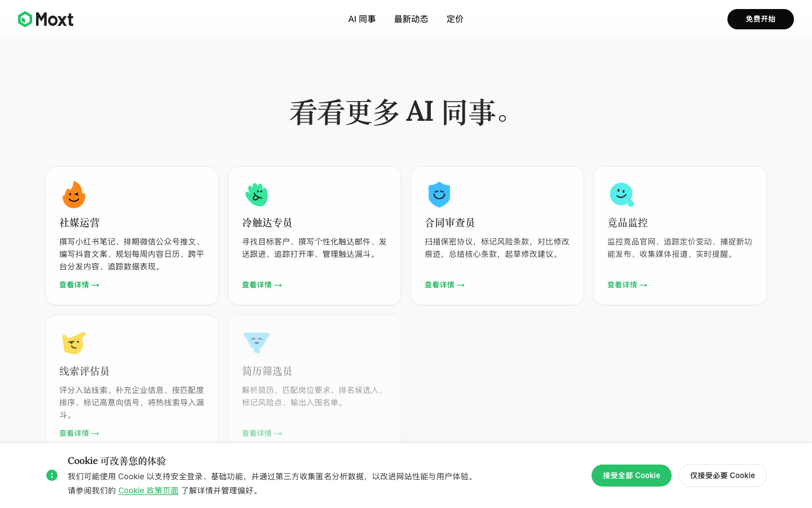The height and width of the screenshot is (508, 812).
Task: Click the Moxt hexagon logo icon
Action: click(25, 19)
